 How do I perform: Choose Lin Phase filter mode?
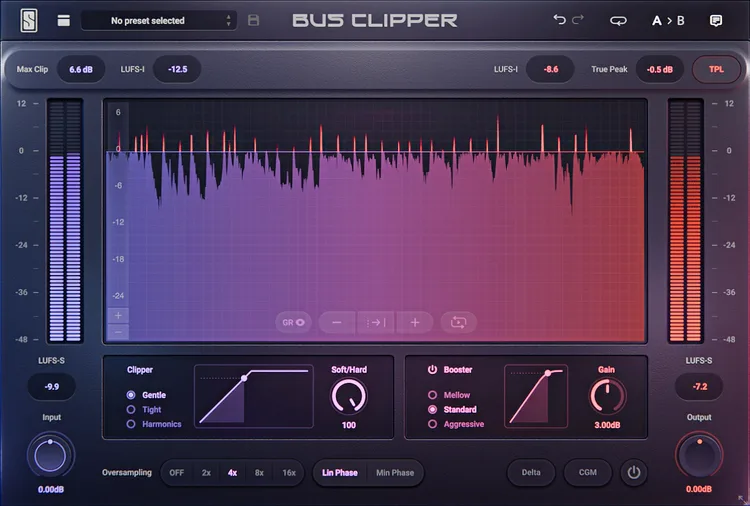340,473
